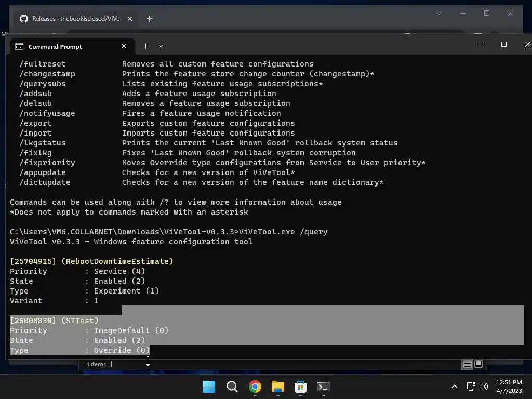The height and width of the screenshot is (399, 532).
Task: Switch File Explorer to large thumbnails view
Action: [478, 364]
